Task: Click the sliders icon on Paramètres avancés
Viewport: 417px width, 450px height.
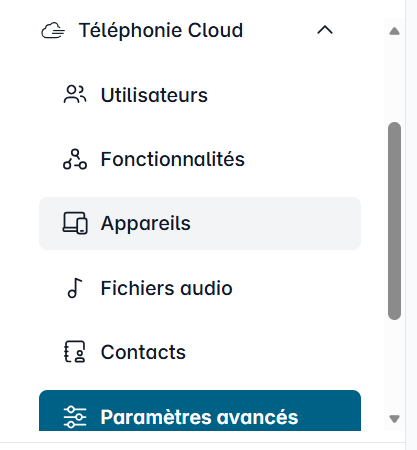Action: tap(75, 417)
